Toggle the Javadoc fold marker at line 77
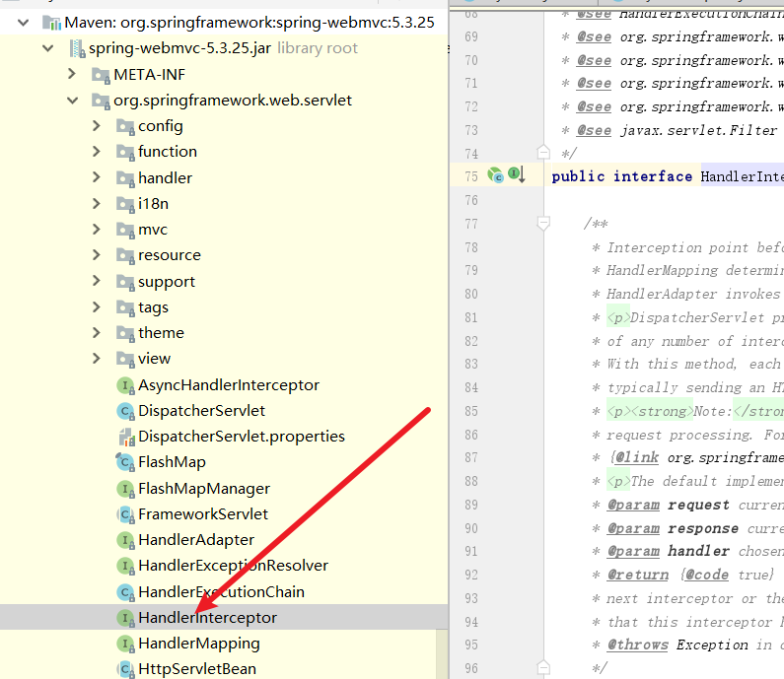This screenshot has height=679, width=784. coord(542,224)
